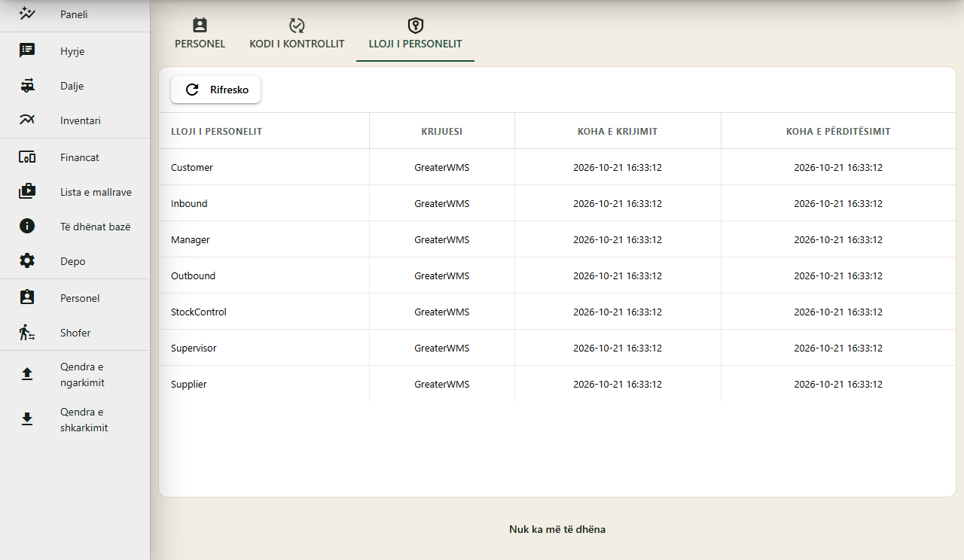Switch to the KODI I KONTROLLIT tab
The height and width of the screenshot is (560, 964).
(297, 35)
